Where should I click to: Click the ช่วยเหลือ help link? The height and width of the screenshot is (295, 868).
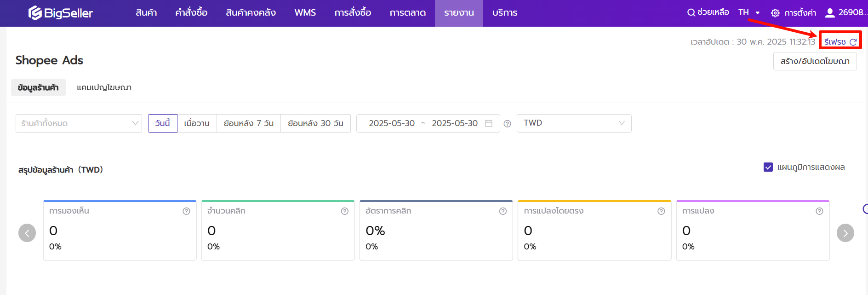pyautogui.click(x=713, y=12)
